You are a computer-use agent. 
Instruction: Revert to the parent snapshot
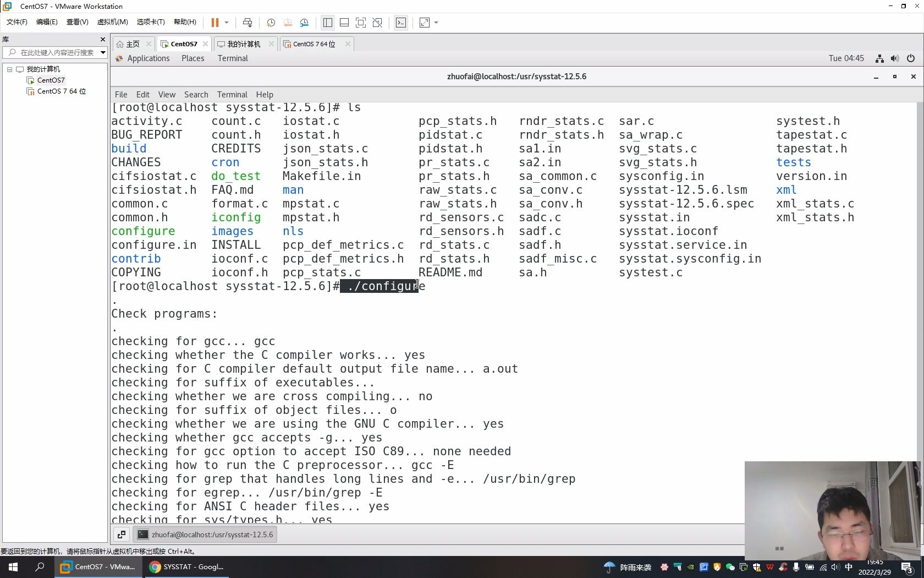(x=287, y=23)
